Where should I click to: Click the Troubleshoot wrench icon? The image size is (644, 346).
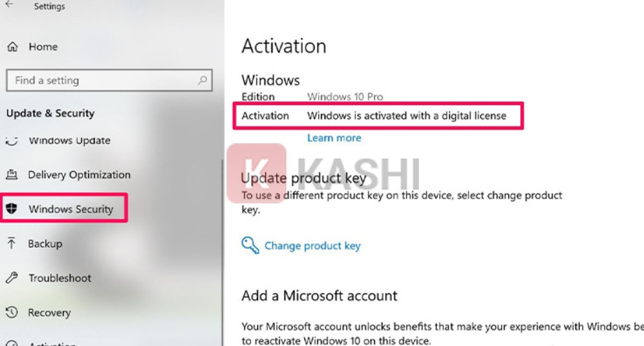[12, 278]
